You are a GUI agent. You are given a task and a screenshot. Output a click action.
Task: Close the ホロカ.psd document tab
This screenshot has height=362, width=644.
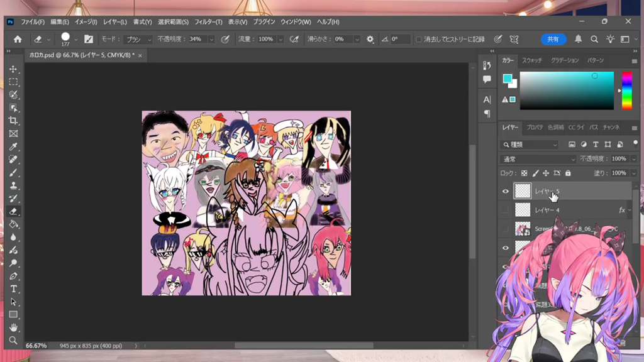pyautogui.click(x=140, y=55)
